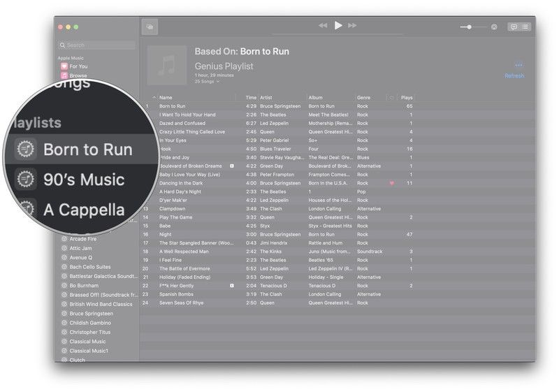Click the volume slider knob
The width and height of the screenshot is (559, 392).
[469, 27]
